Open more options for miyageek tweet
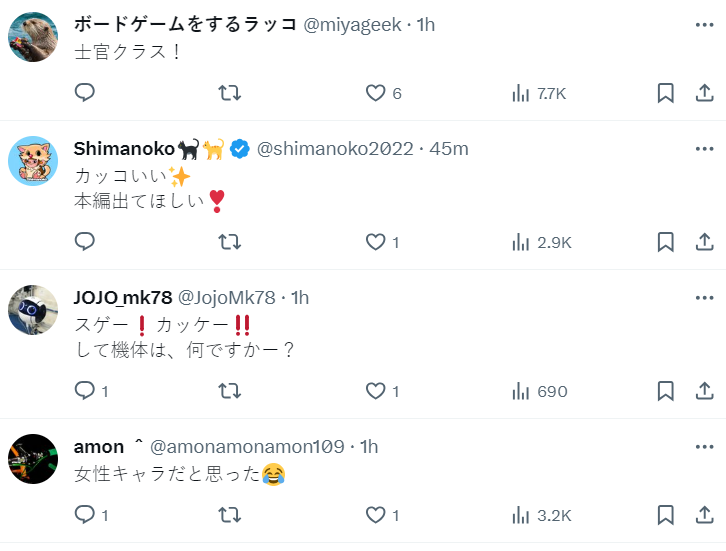Image resolution: width=726 pixels, height=551 pixels. click(x=704, y=24)
